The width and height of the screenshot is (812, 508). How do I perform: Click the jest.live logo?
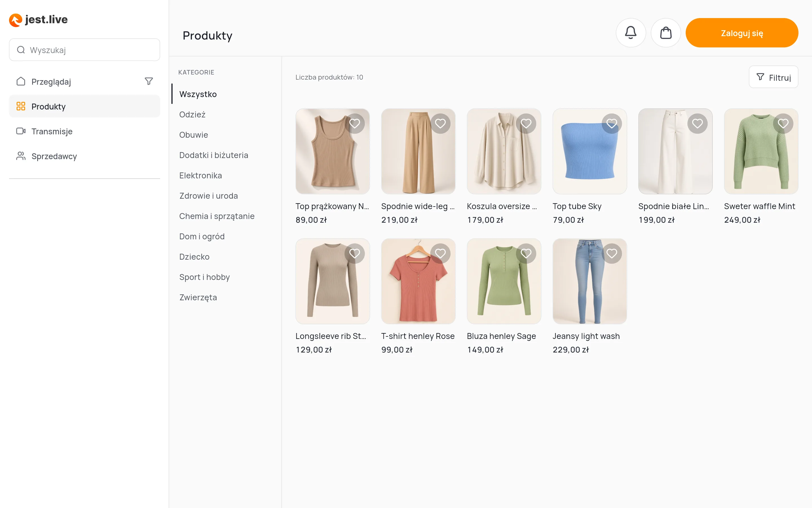pyautogui.click(x=38, y=20)
